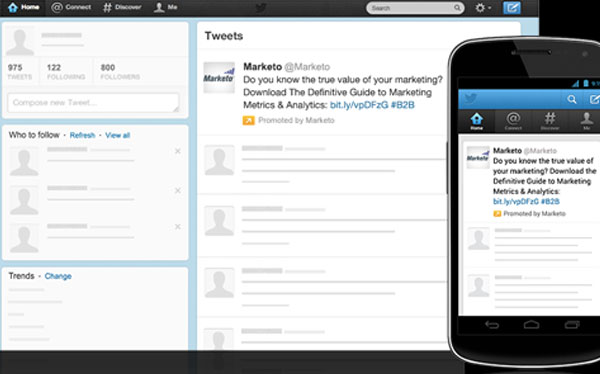Click the magnifier icon in desktop search box
This screenshot has height=374, width=600.
coord(457,8)
